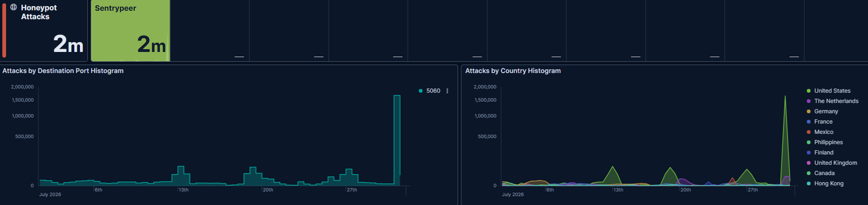This screenshot has width=868, height=205.
Task: Open the 5060 legend options menu
Action: pos(447,91)
